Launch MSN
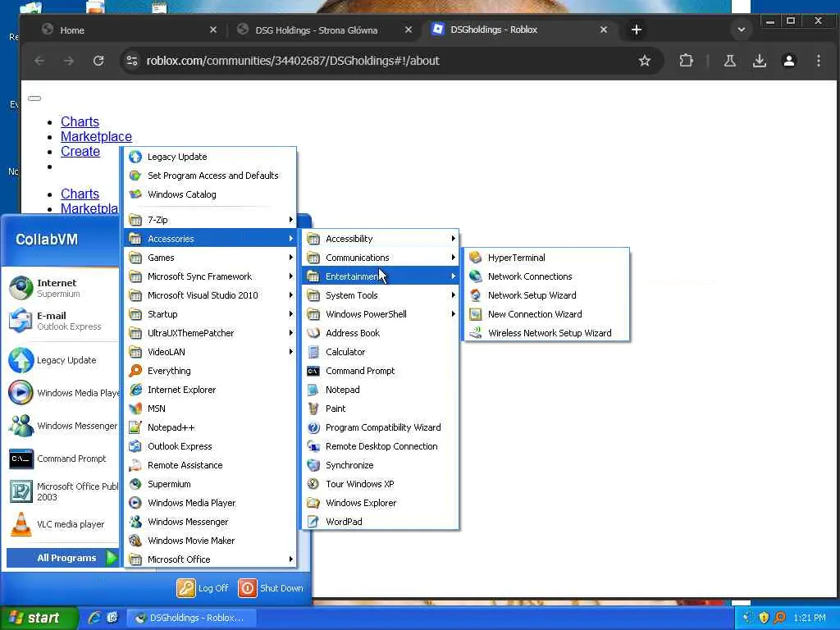The height and width of the screenshot is (630, 840). (210, 409)
